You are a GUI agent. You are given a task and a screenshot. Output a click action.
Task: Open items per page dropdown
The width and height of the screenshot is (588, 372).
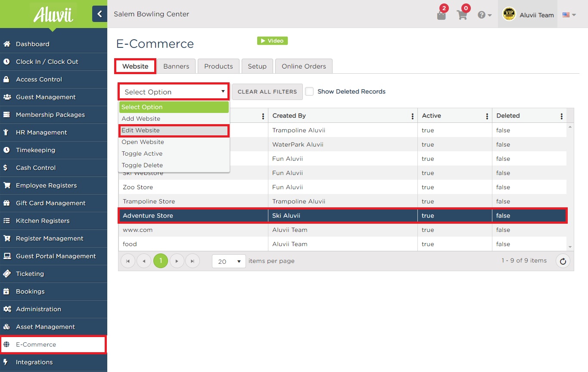pos(229,261)
